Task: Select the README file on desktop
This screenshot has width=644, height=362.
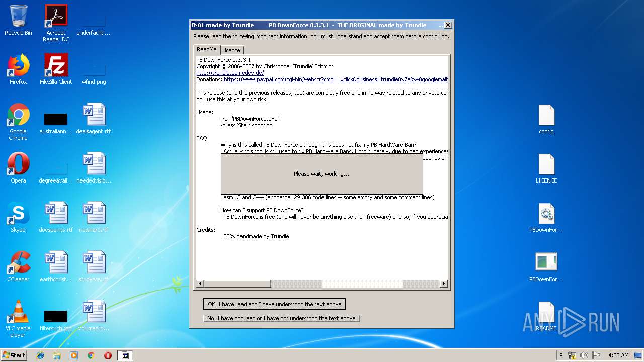Action: (x=546, y=316)
